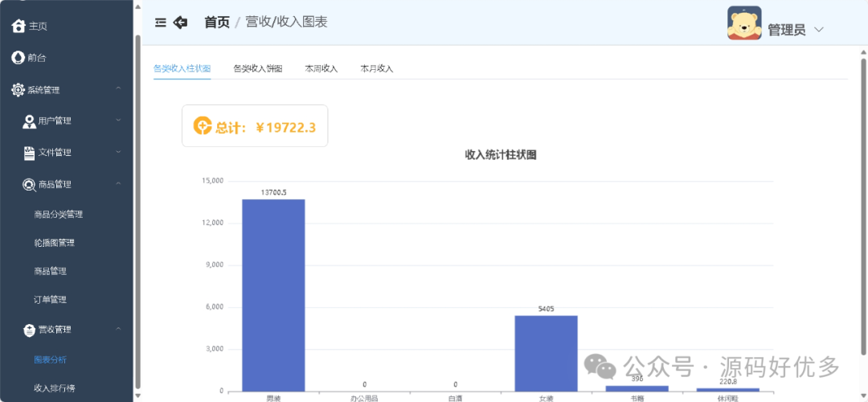Click the 书籍 bar labeled 396

coord(637,388)
